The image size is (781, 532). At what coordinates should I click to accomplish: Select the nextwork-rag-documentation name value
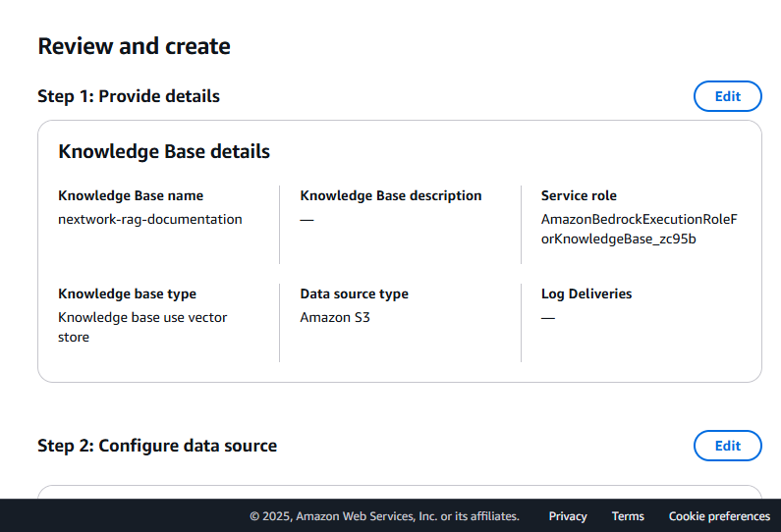[x=150, y=220]
